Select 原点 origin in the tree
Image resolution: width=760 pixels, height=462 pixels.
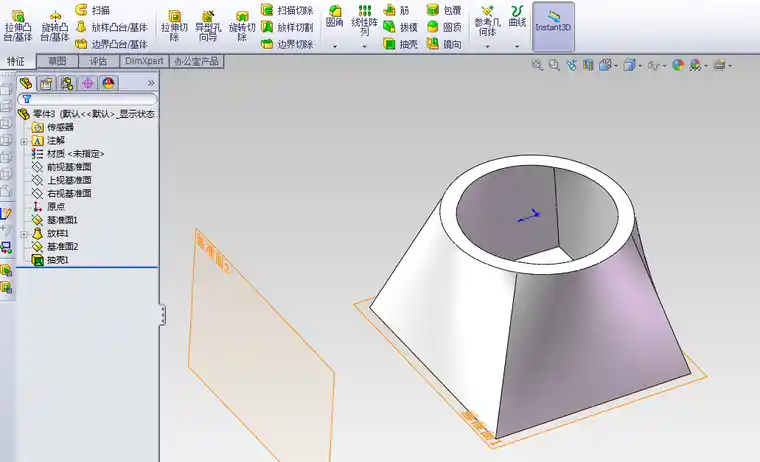click(48, 207)
